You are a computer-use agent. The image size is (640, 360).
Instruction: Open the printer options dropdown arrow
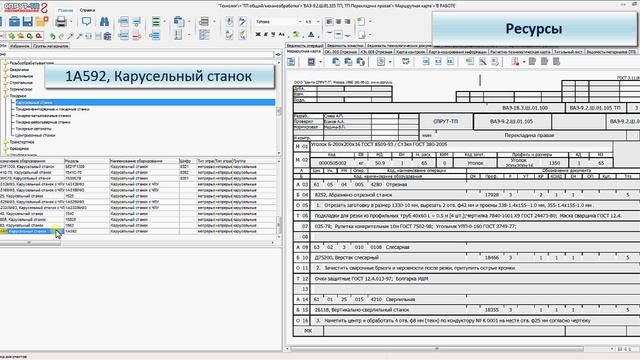(71, 22)
